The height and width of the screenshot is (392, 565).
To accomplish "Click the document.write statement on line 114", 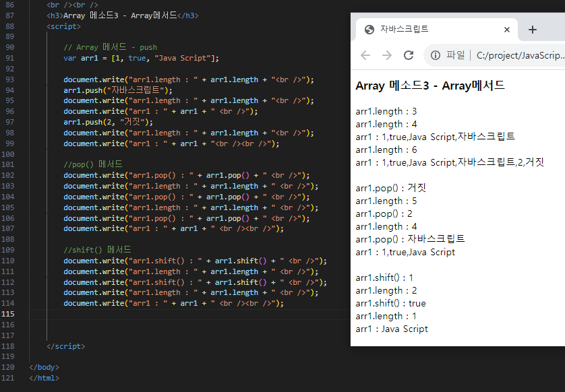I will coord(174,304).
